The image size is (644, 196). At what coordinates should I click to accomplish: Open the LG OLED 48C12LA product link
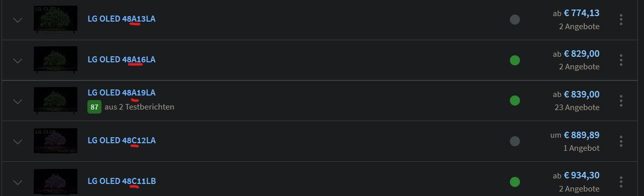click(122, 140)
